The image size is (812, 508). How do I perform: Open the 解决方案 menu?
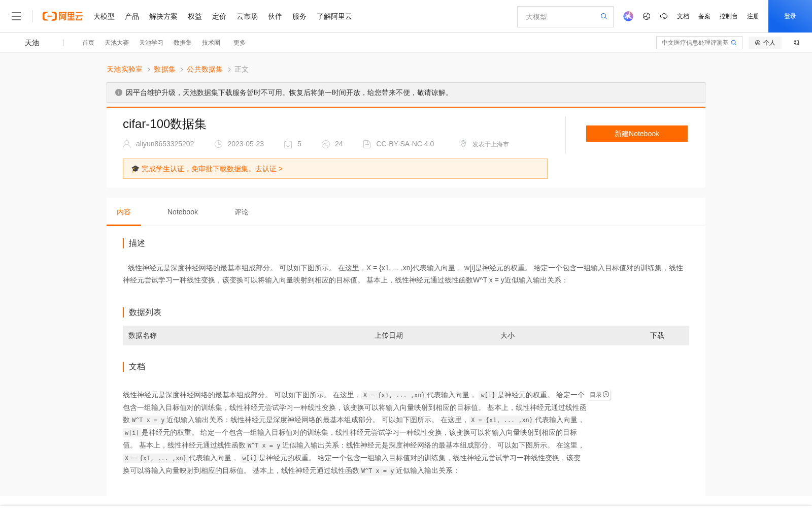163,16
